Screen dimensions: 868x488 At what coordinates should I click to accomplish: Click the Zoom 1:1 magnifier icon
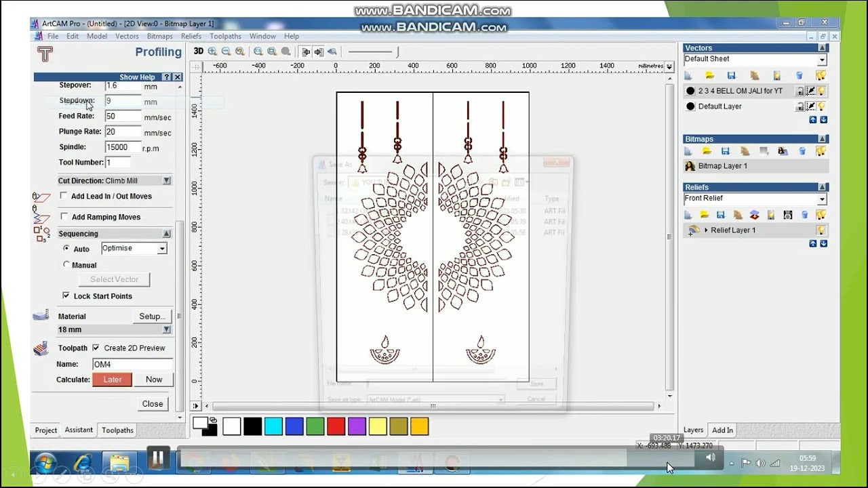(258, 52)
